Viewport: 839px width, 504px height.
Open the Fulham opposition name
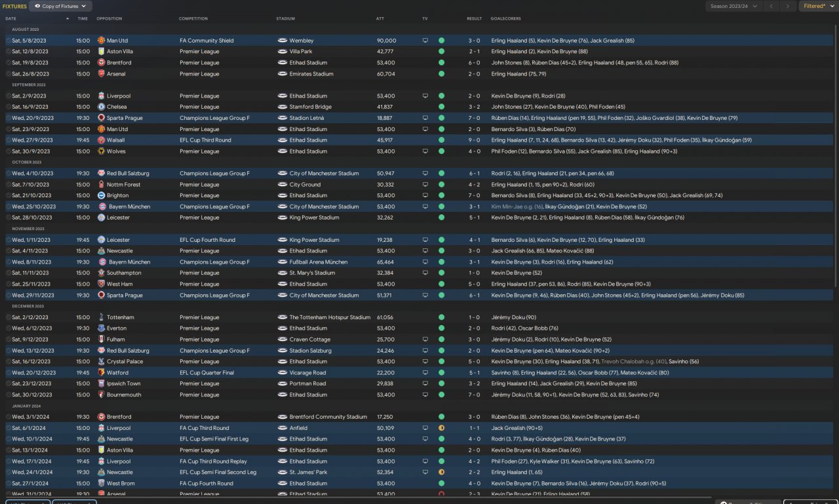point(117,339)
